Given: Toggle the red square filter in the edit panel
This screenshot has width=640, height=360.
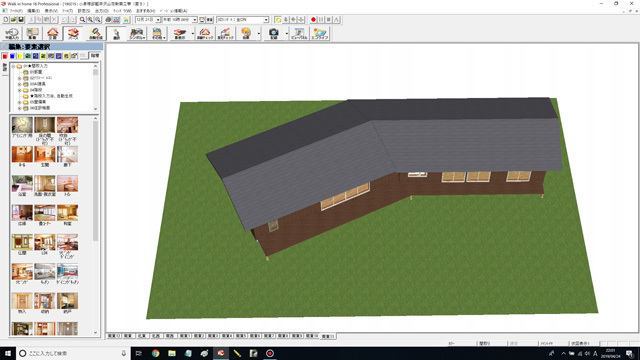Looking at the screenshot, I should click(5, 56).
